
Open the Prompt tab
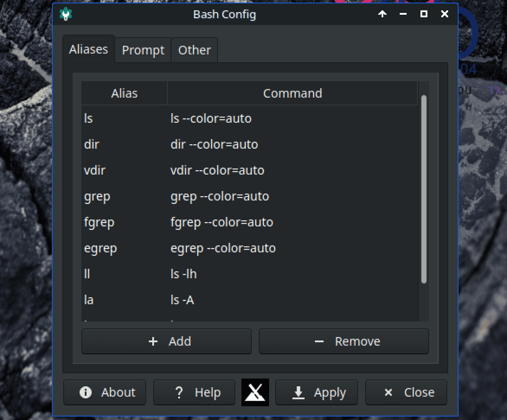(143, 50)
